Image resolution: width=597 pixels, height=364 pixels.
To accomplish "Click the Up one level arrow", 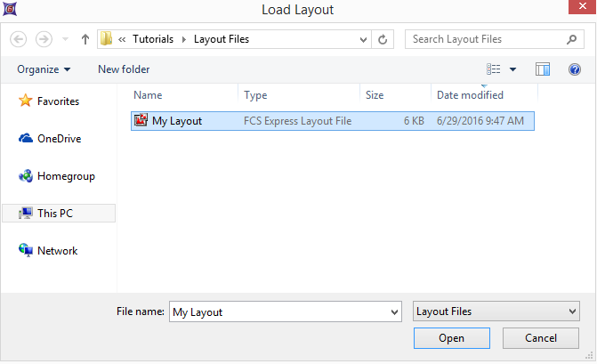I will (x=85, y=39).
